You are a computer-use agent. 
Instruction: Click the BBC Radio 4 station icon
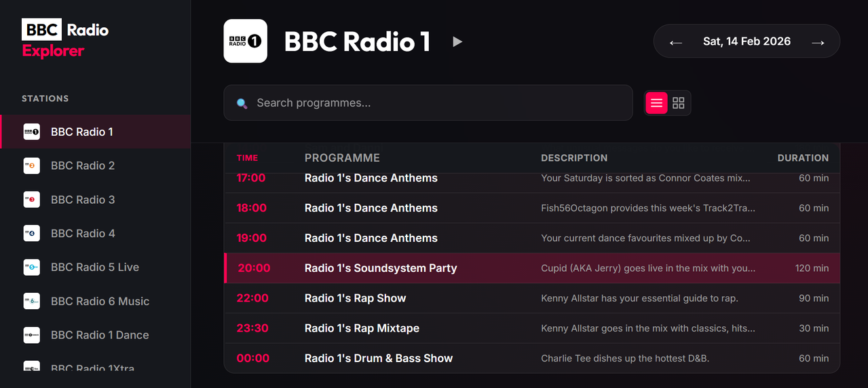pyautogui.click(x=32, y=233)
